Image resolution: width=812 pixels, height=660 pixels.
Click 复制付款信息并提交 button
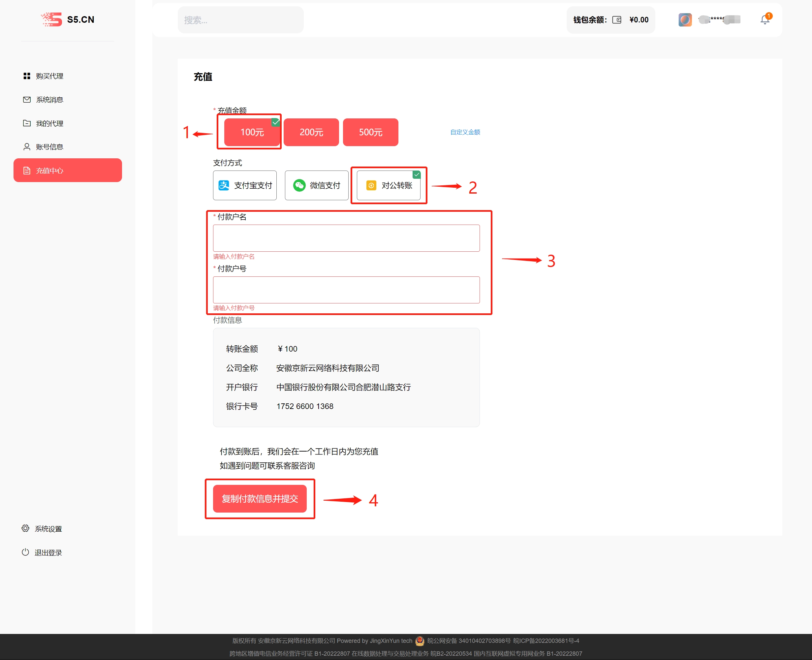coord(260,498)
